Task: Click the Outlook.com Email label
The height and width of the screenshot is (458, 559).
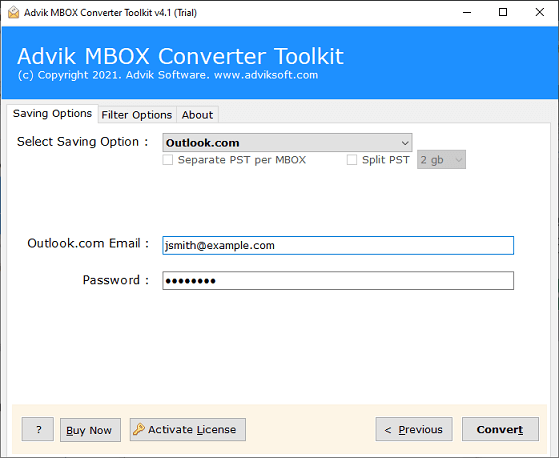Action: [88, 243]
